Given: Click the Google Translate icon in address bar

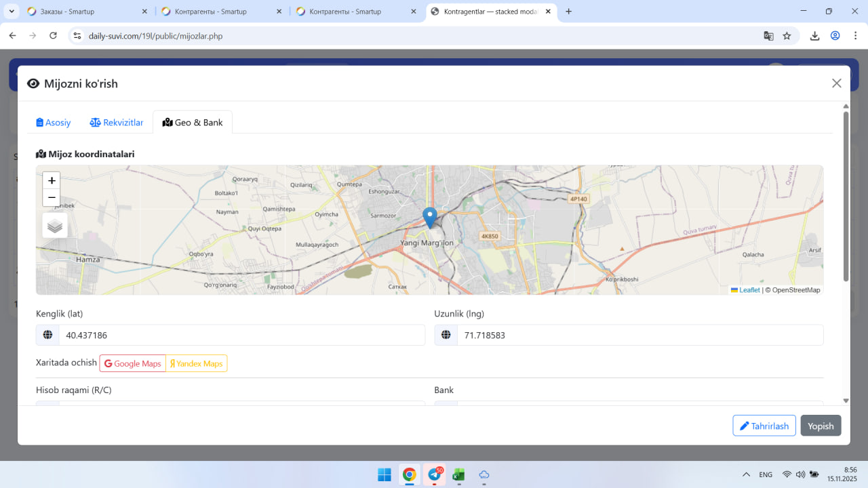Looking at the screenshot, I should click(x=768, y=36).
